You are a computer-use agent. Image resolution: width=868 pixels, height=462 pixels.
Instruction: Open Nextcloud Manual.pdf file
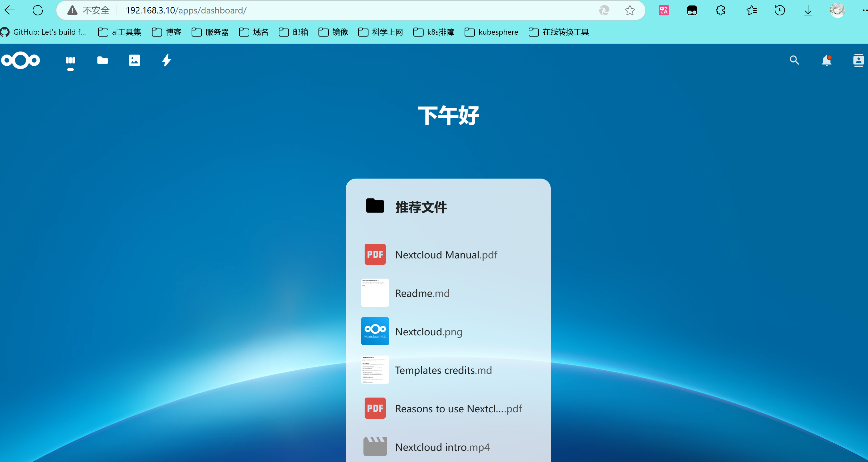[x=446, y=255]
